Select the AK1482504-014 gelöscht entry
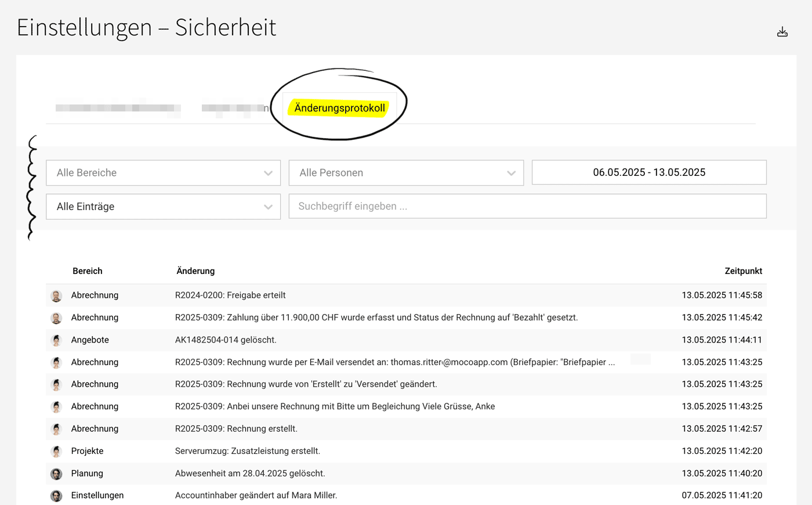Viewport: 812px width, 505px height. pyautogui.click(x=226, y=340)
